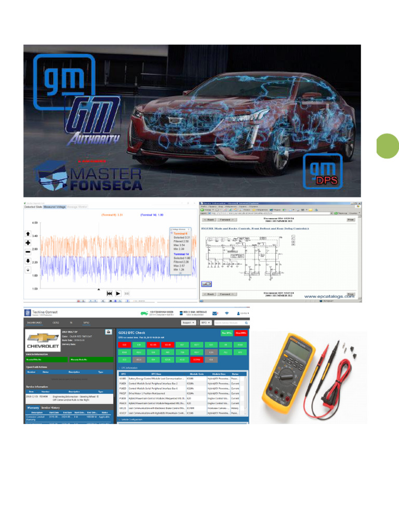Sort by the Module Code column header
This screenshot has width=399, height=532.
click(x=196, y=374)
